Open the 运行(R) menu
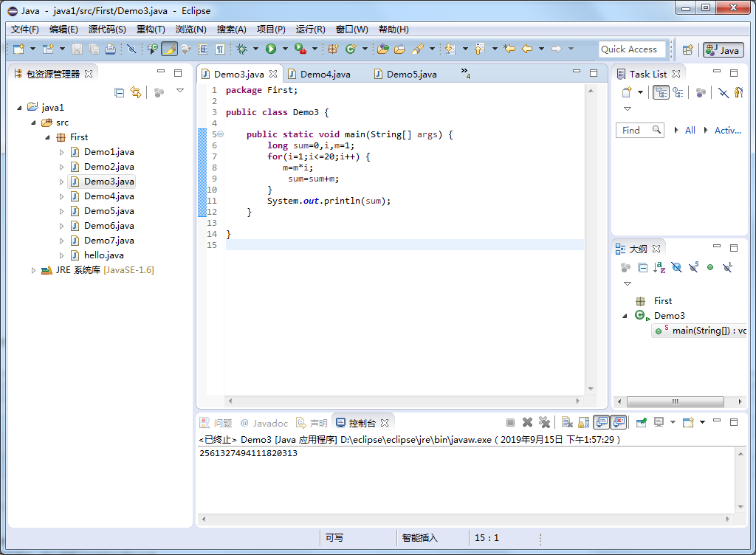The height and width of the screenshot is (555, 756). click(311, 30)
